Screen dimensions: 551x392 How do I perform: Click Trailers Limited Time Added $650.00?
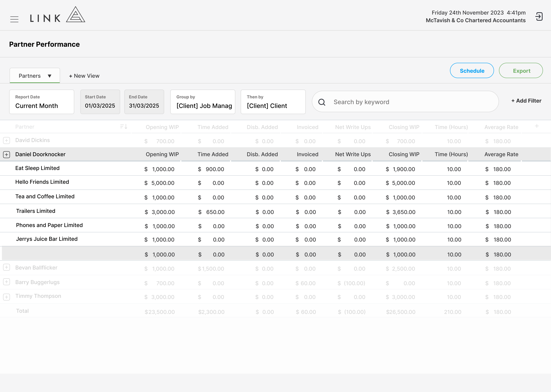tap(211, 212)
